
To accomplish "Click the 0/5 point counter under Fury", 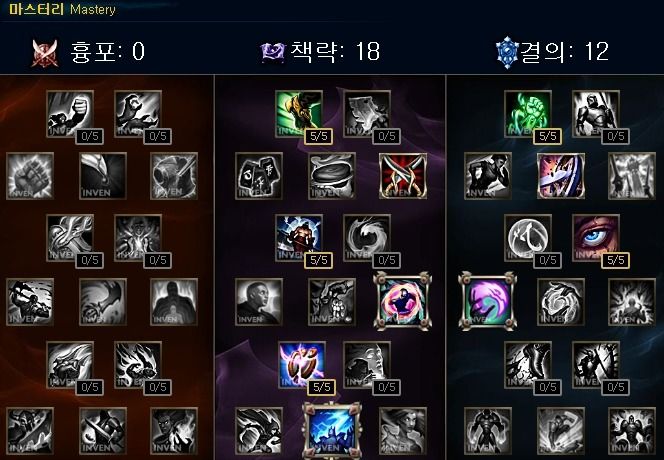I will coord(89,136).
